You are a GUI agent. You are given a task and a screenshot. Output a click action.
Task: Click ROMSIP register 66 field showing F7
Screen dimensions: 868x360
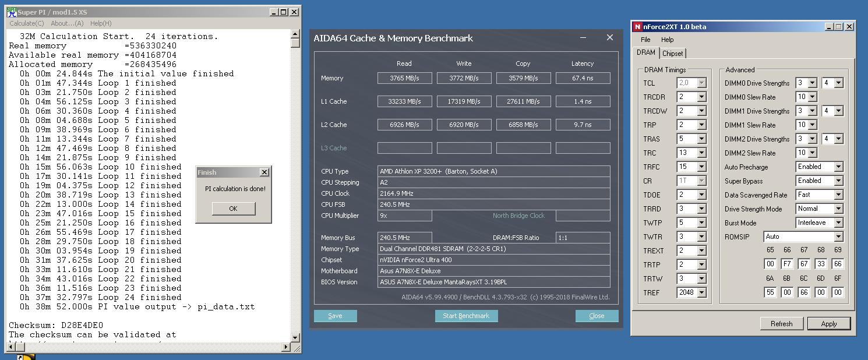tap(787, 264)
